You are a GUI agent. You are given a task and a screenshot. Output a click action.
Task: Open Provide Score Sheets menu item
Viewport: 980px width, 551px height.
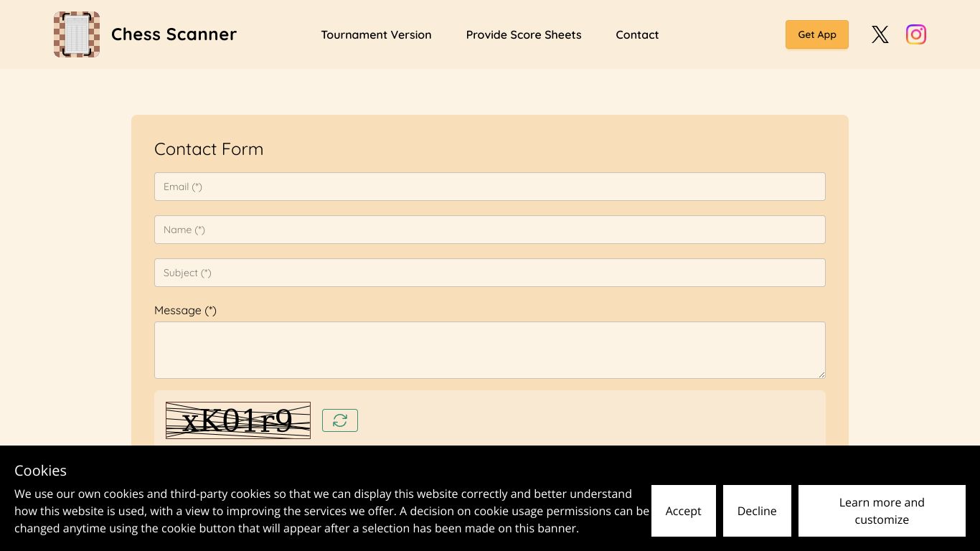coord(523,34)
